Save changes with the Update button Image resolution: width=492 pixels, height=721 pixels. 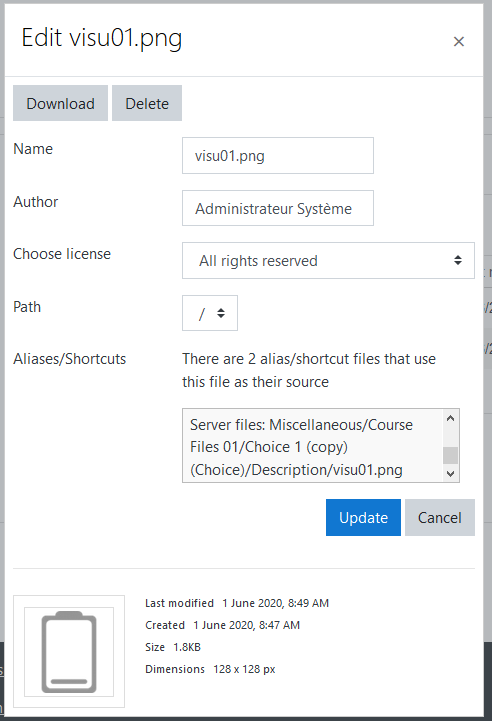point(363,517)
